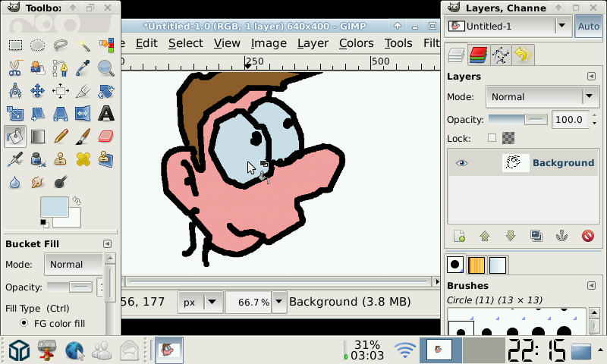Image resolution: width=607 pixels, height=364 pixels.
Task: Switch to the Undo History tab
Action: point(523,55)
